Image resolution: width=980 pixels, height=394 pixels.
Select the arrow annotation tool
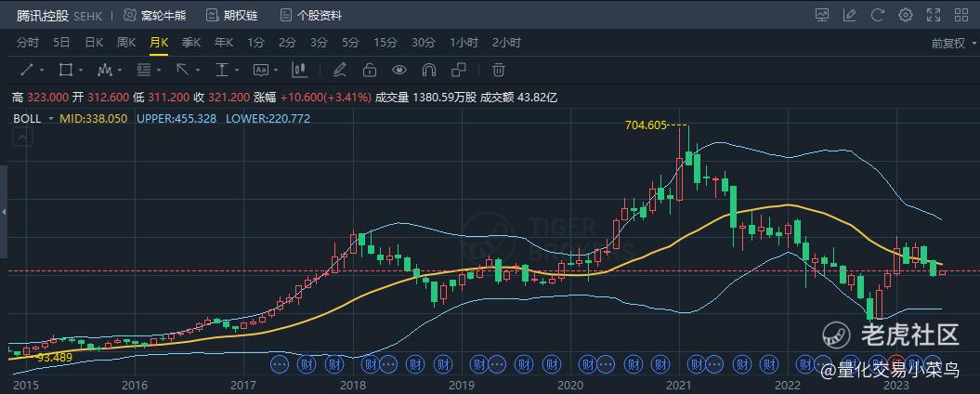[x=182, y=70]
